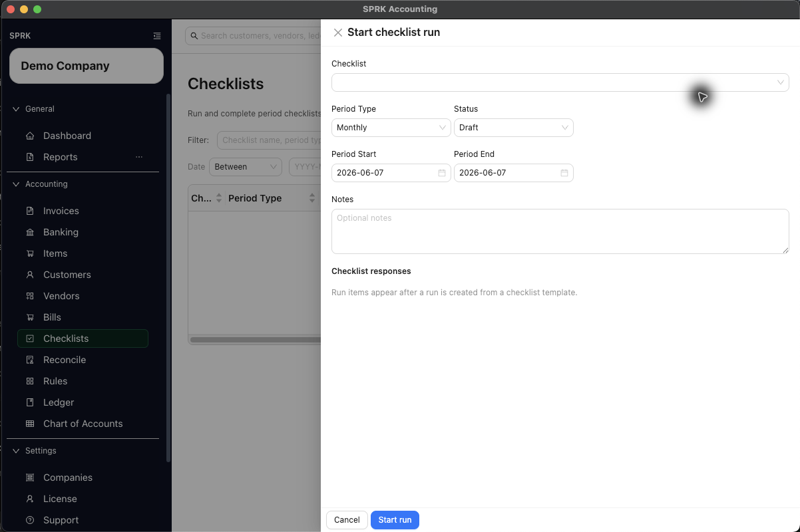Open the Companies settings link
Screen dimensions: 800x532
(x=68, y=477)
